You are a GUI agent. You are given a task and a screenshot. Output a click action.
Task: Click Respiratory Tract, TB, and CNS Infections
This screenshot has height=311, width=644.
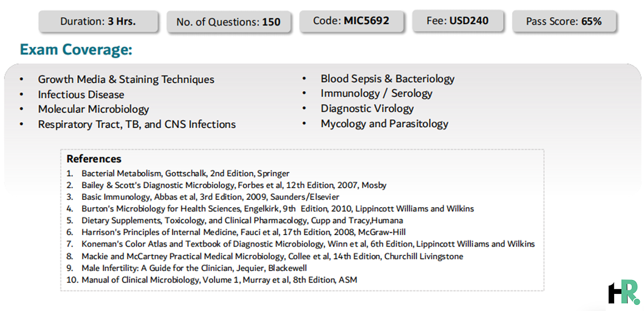pyautogui.click(x=137, y=124)
